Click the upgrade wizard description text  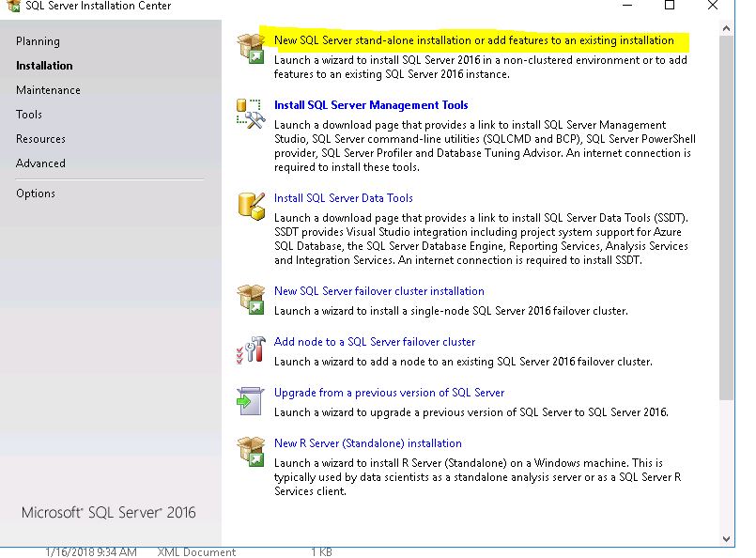(471, 412)
